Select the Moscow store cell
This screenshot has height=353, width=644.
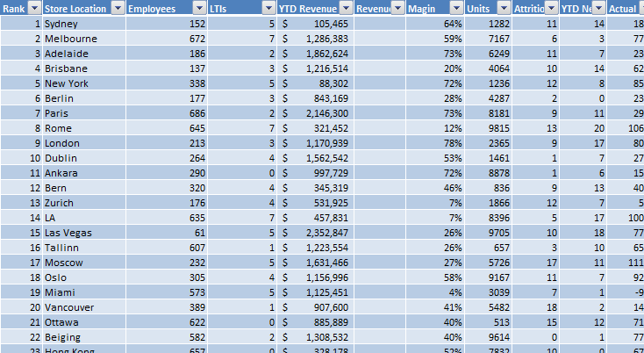84,263
